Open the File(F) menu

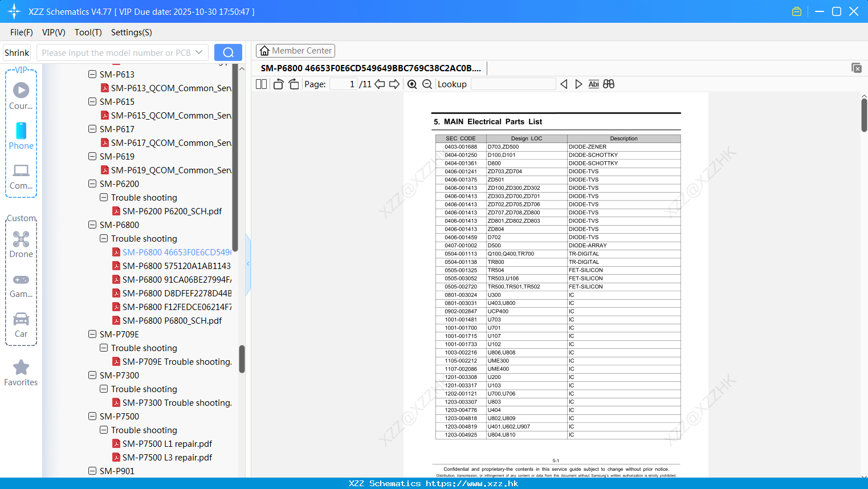[22, 32]
